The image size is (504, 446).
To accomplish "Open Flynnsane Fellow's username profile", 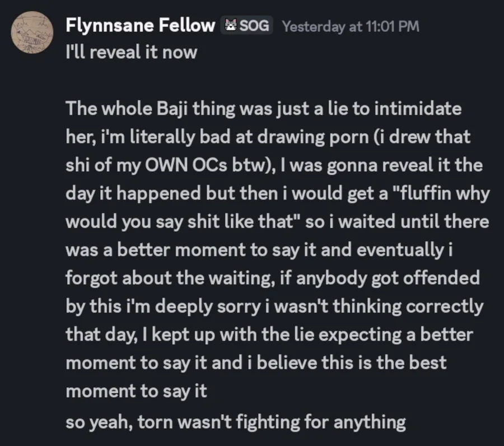I will tap(140, 25).
